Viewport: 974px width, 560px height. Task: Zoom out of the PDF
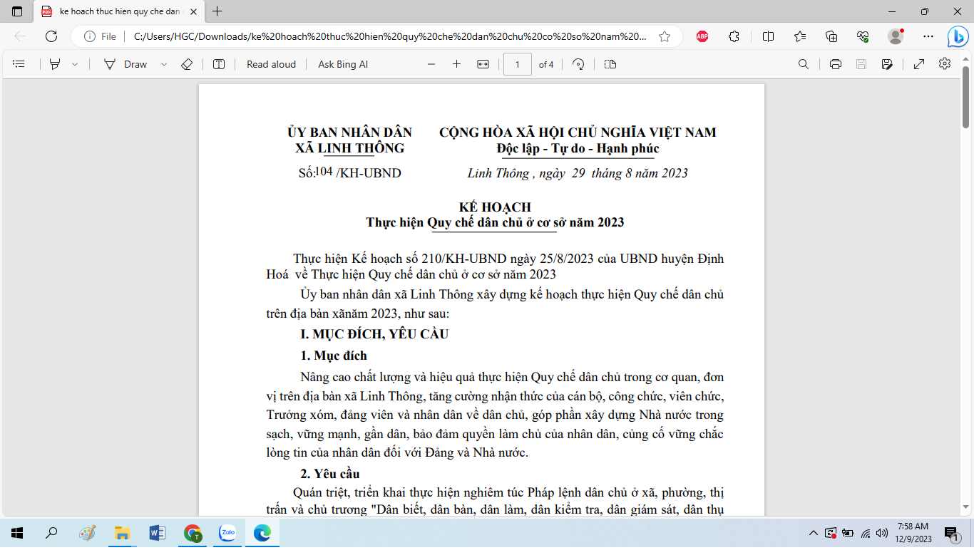431,64
